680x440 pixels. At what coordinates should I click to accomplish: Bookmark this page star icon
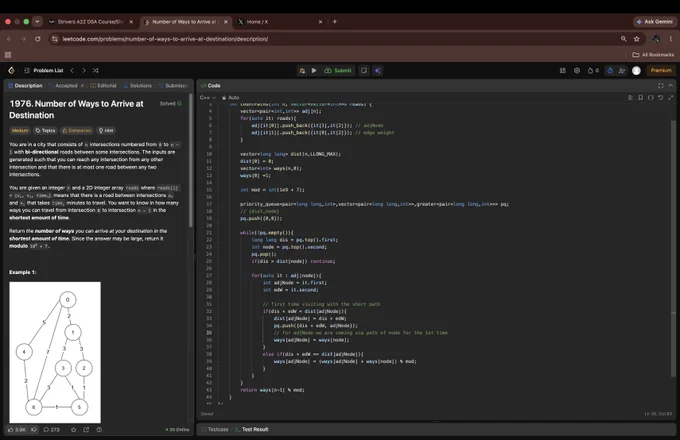636,39
